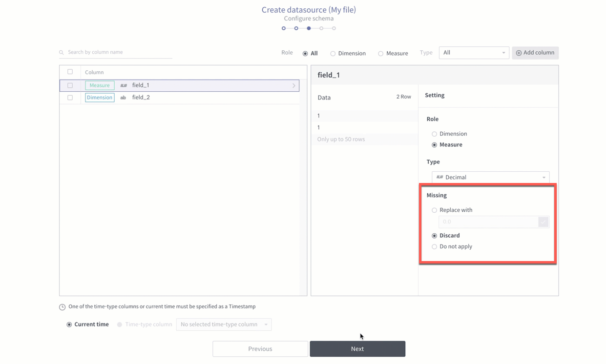Click the ## icon inside the Decimal type selector
Viewport: 606px width, 364px height.
[x=439, y=177]
